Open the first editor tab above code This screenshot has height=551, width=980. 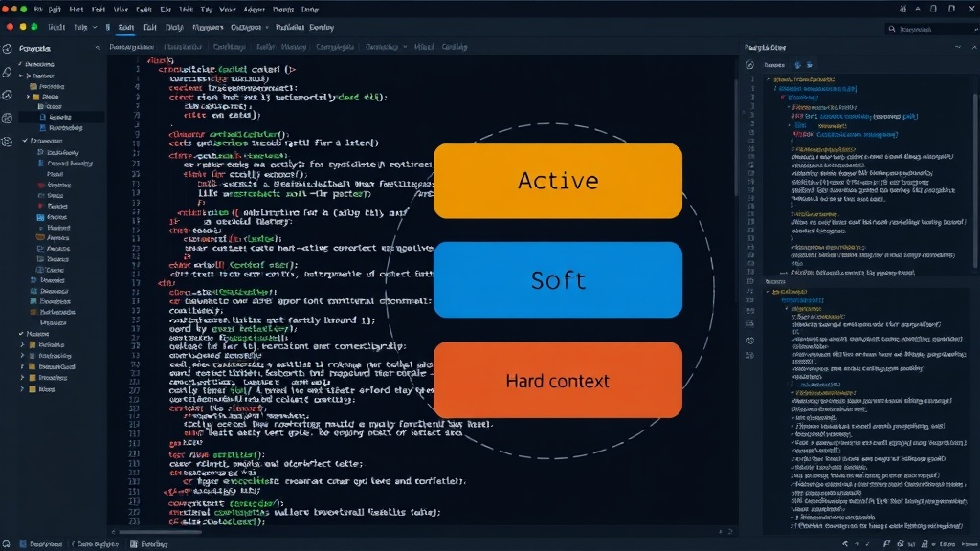pyautogui.click(x=132, y=47)
